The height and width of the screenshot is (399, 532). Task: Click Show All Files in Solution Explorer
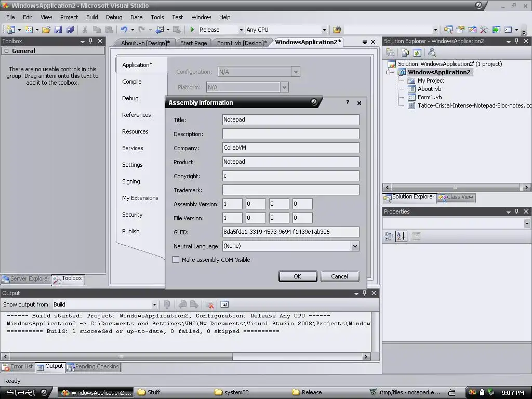pyautogui.click(x=405, y=52)
